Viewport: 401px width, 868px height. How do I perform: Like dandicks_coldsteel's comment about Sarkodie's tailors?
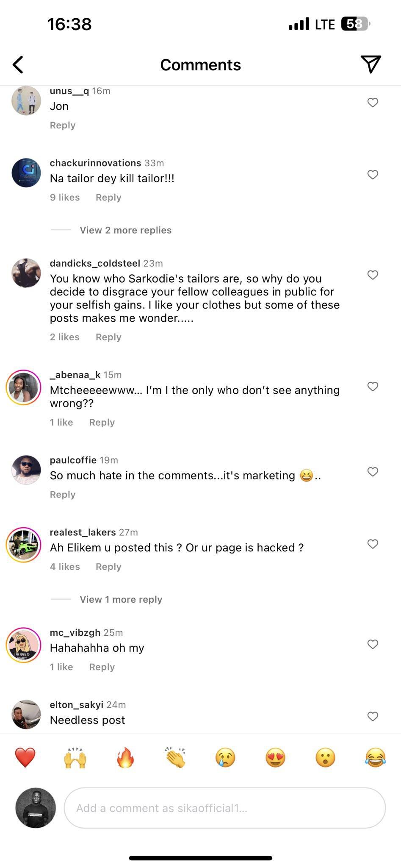[373, 275]
